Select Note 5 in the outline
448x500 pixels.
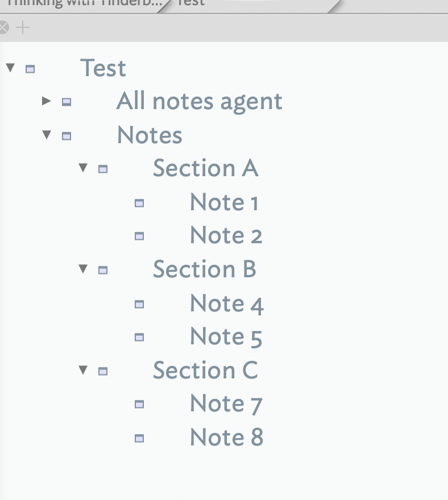[x=226, y=337]
